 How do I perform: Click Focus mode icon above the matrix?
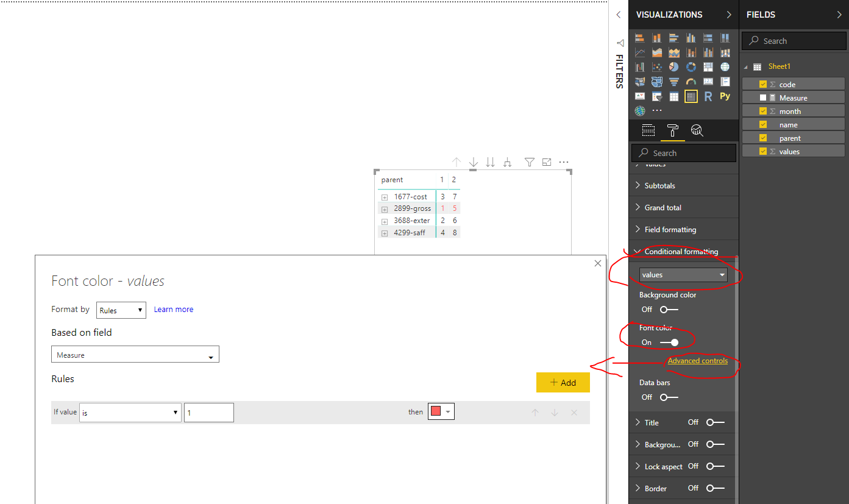(x=547, y=162)
